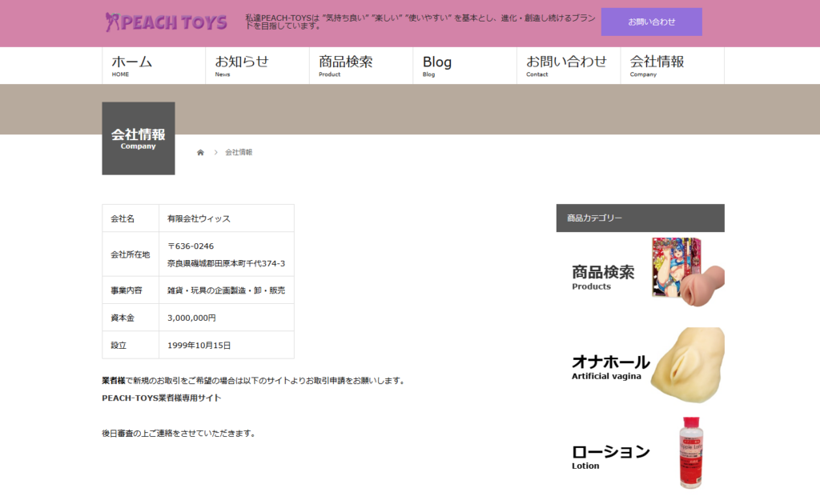Image resolution: width=820 pixels, height=504 pixels.
Task: Open the 会社情報 Company menu item
Action: (x=673, y=66)
